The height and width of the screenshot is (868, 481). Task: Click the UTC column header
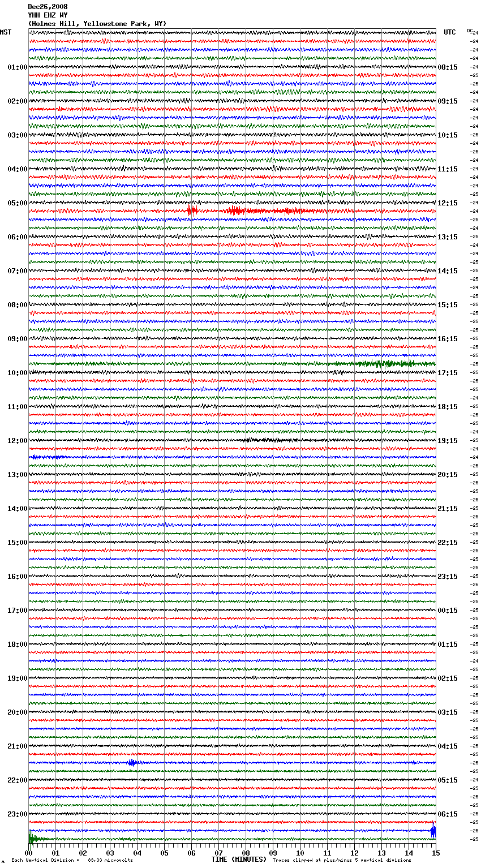coord(450,32)
